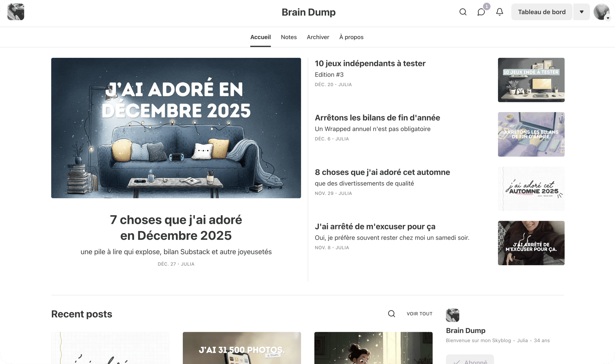Toggle the Abonné subscription button
The width and height of the screenshot is (615, 364).
point(470,360)
